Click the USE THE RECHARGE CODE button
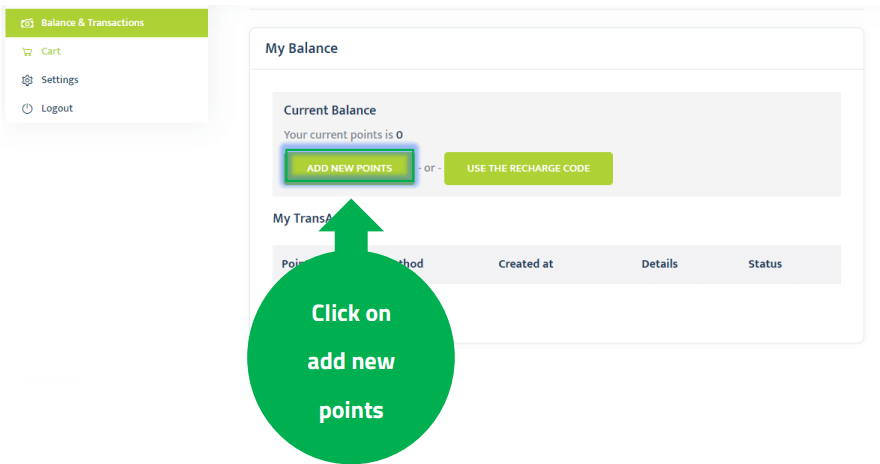 tap(528, 168)
